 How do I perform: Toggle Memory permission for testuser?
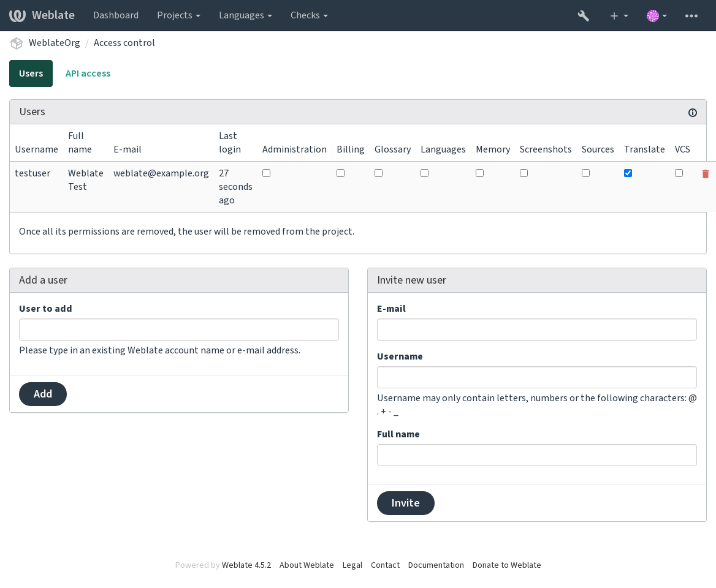click(479, 173)
